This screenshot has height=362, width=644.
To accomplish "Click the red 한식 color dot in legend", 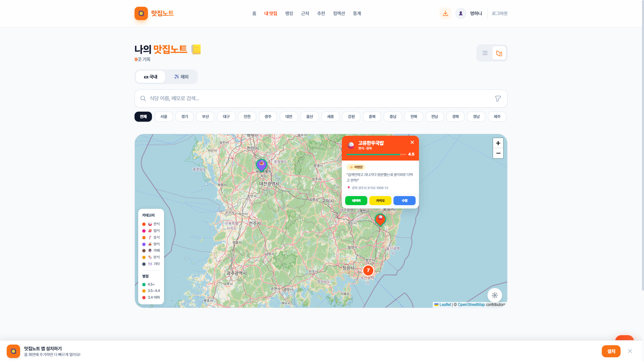I will point(144,224).
